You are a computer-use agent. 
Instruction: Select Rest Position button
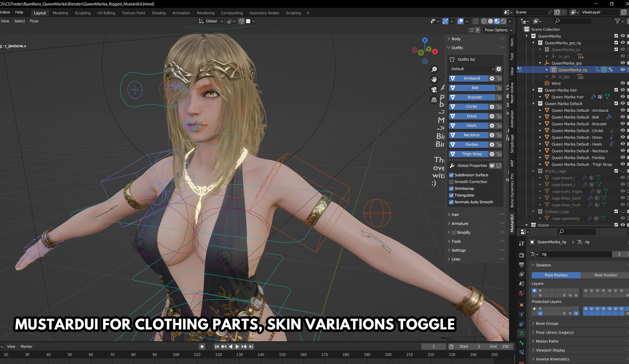click(606, 275)
